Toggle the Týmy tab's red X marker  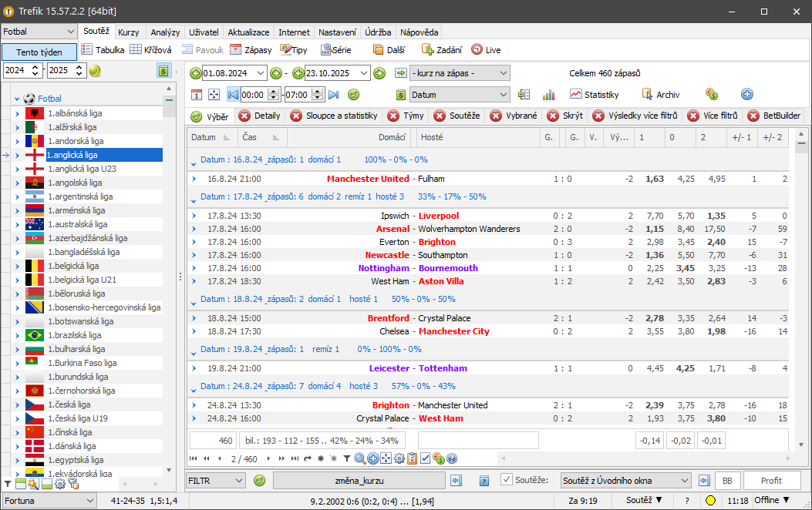(393, 116)
